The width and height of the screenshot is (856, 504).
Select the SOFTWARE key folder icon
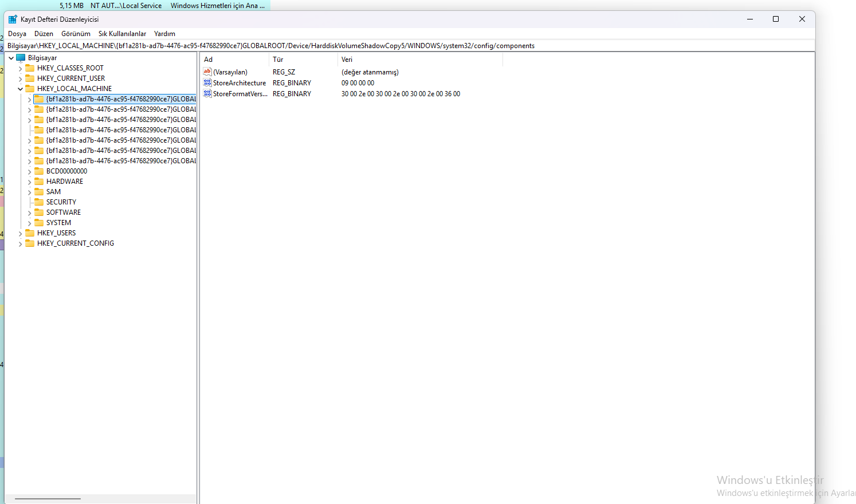coord(39,212)
